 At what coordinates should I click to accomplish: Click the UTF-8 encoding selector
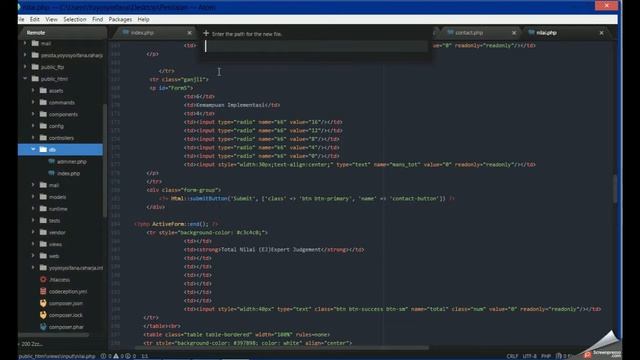tap(529, 356)
